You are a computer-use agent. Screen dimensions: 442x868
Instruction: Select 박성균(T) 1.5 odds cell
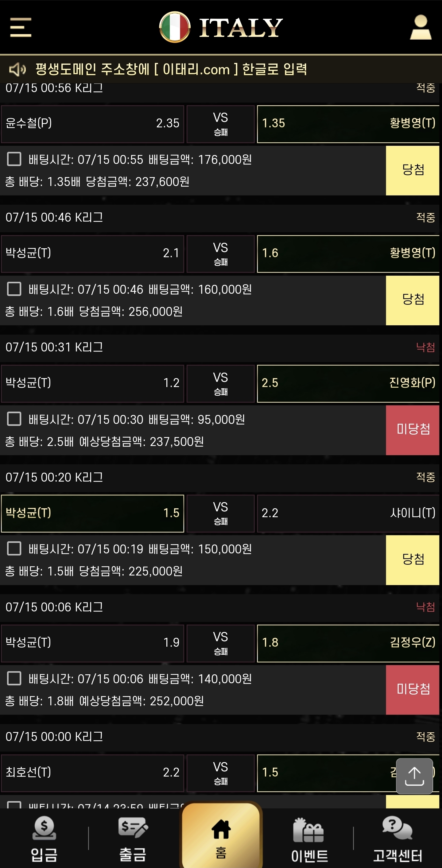(x=92, y=513)
